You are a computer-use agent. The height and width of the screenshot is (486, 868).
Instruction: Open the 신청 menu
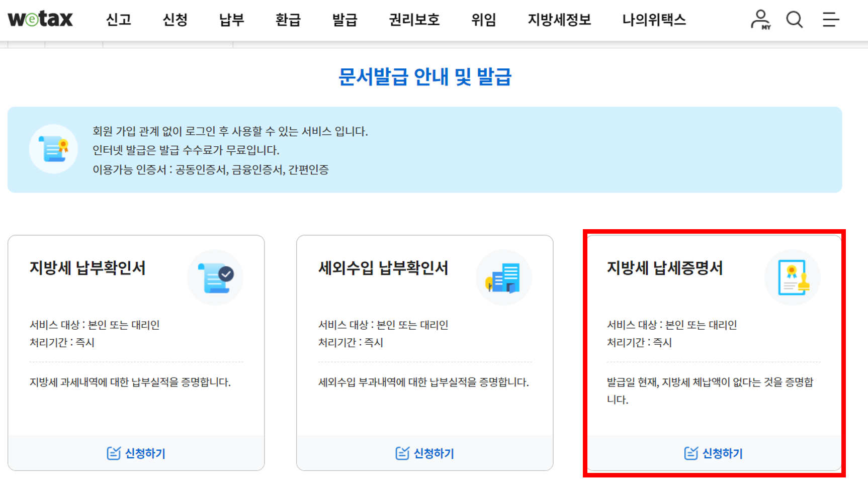click(x=175, y=19)
